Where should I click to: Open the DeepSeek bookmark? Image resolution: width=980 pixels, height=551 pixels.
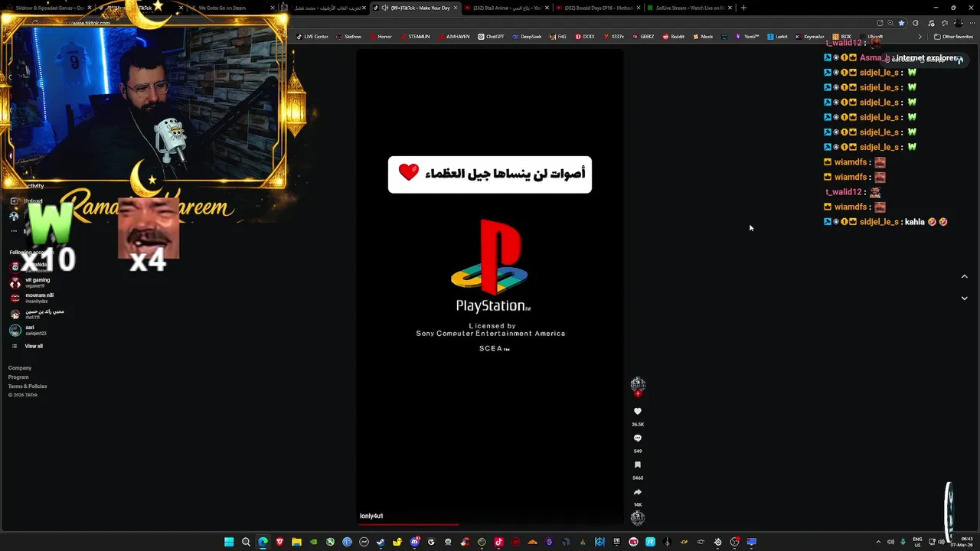[x=527, y=37]
